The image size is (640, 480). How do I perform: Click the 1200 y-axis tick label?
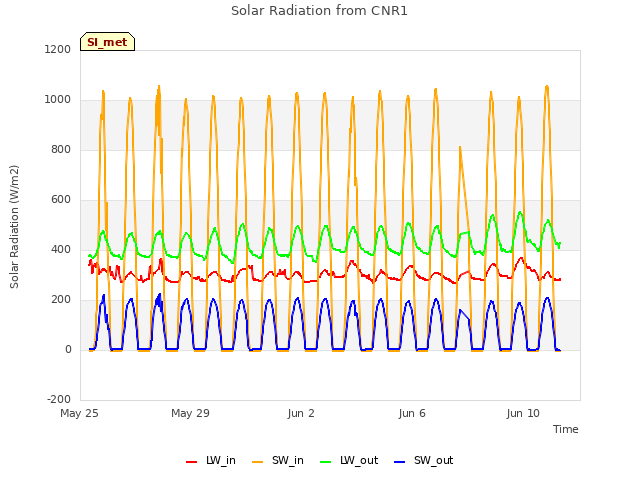[58, 49]
